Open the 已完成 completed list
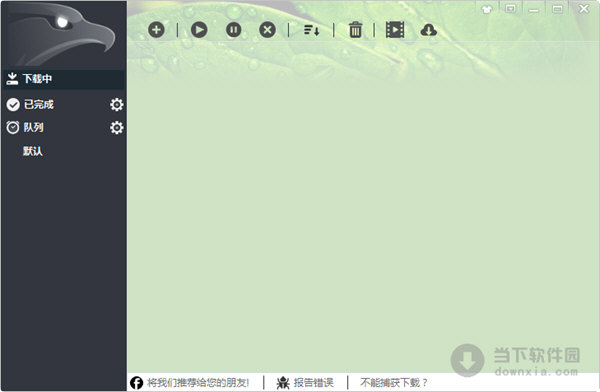 click(x=39, y=105)
